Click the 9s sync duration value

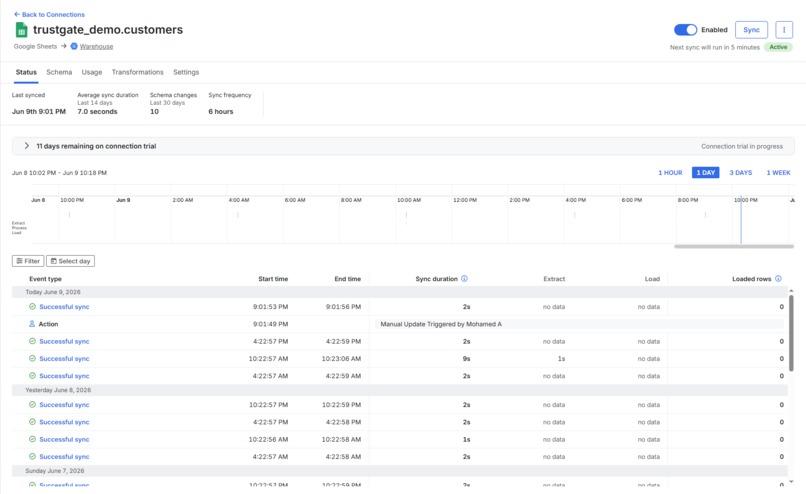click(x=466, y=359)
